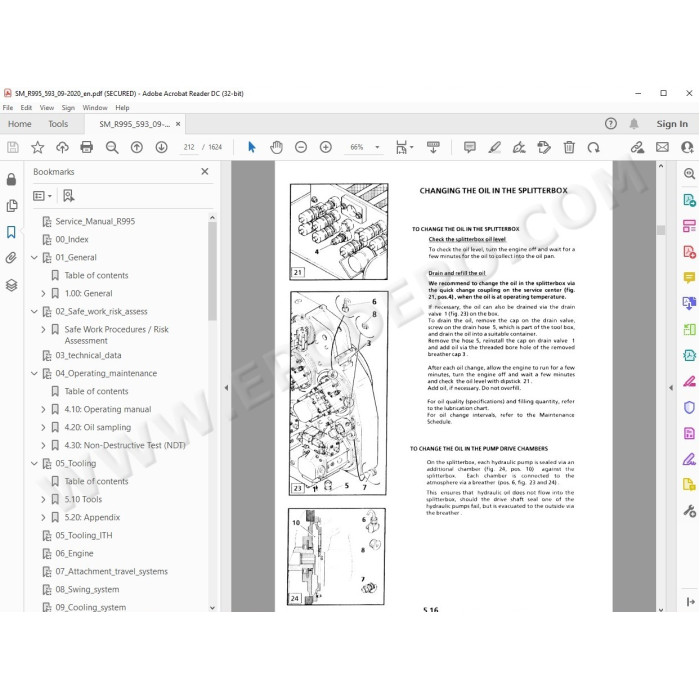Image resolution: width=700 pixels, height=700 pixels.
Task: Add document to starred with star icon
Action: pos(38,147)
